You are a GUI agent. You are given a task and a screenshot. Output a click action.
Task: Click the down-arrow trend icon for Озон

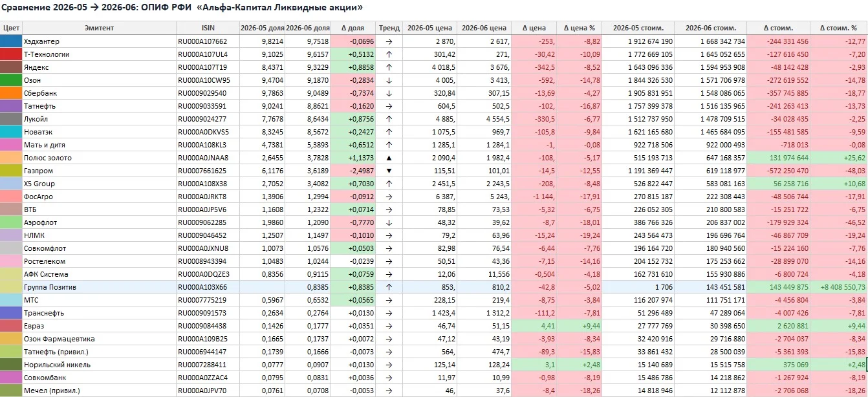[x=389, y=80]
